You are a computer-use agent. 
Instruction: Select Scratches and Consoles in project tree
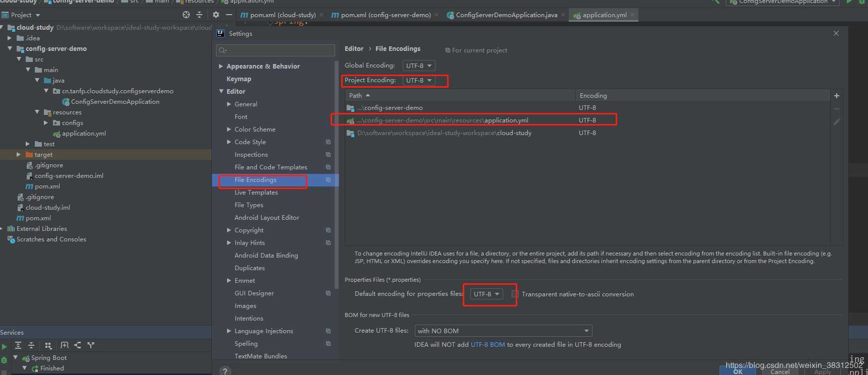click(51, 239)
